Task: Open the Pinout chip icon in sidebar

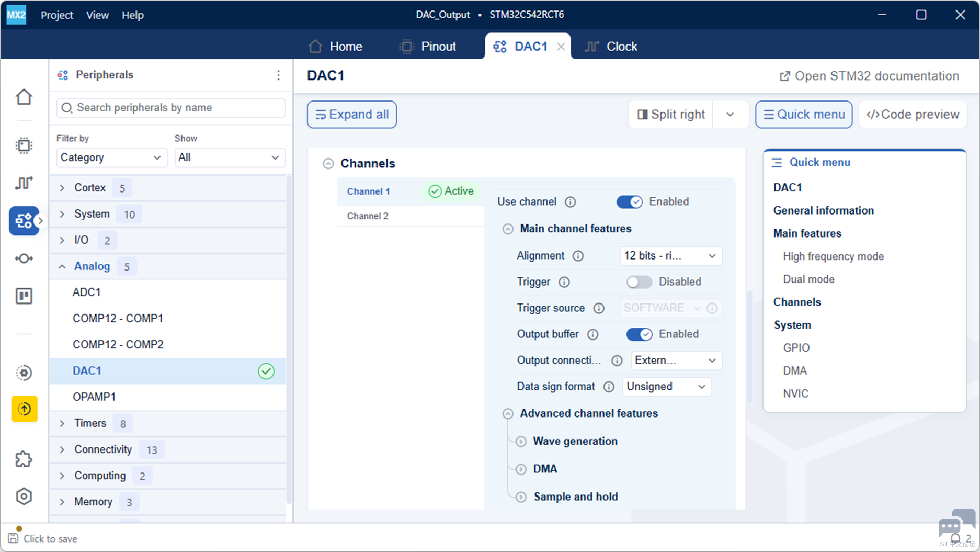Action: pos(24,145)
